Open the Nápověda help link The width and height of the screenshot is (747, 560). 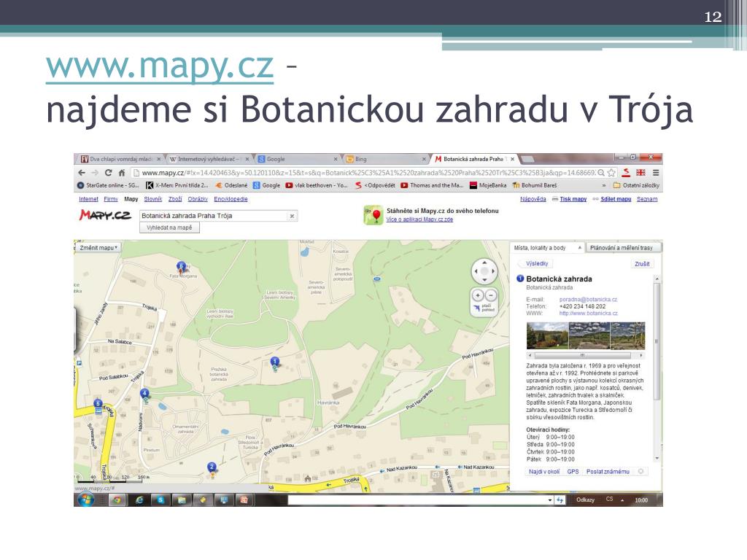click(x=533, y=199)
